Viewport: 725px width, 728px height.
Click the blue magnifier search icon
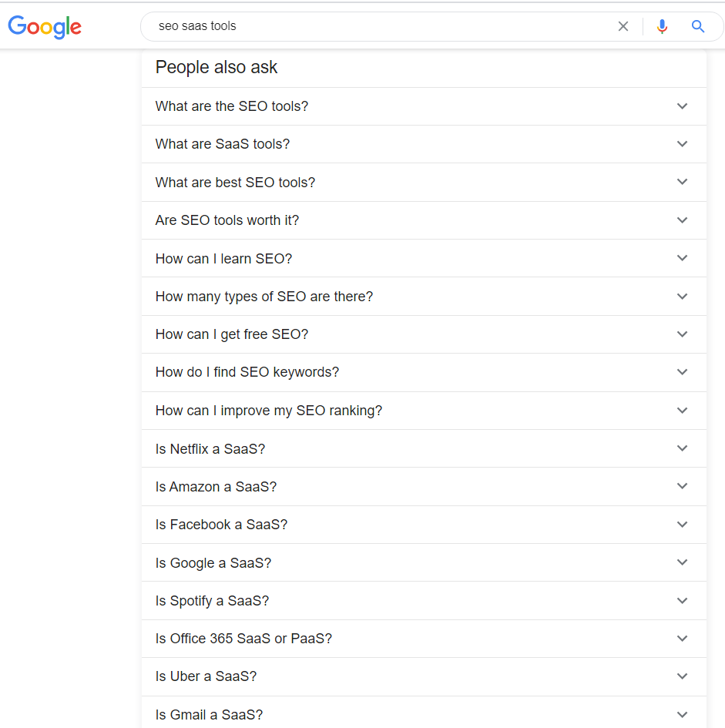698,26
